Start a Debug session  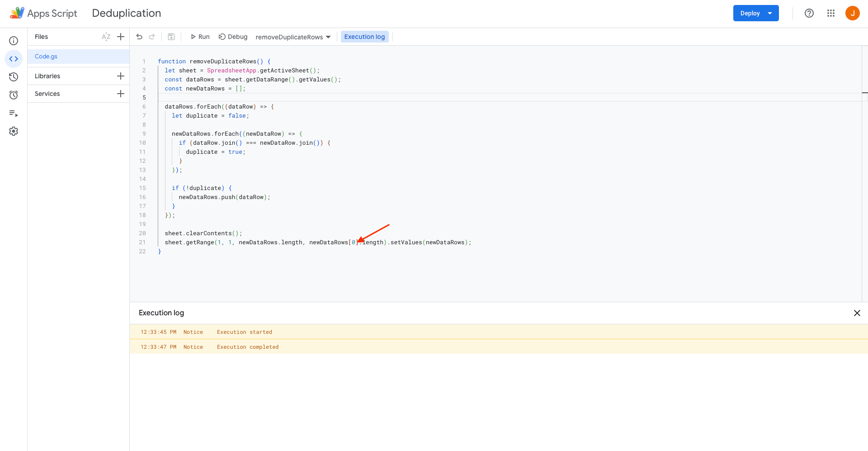[233, 37]
